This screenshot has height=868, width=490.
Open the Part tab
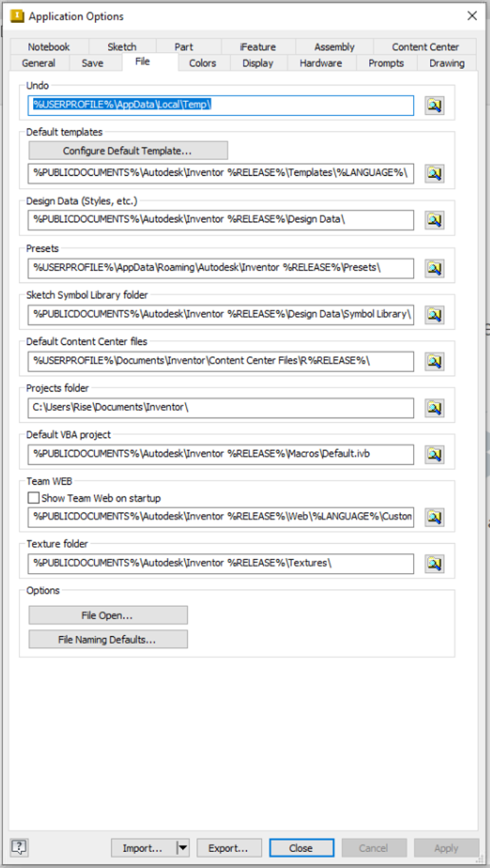pyautogui.click(x=184, y=47)
